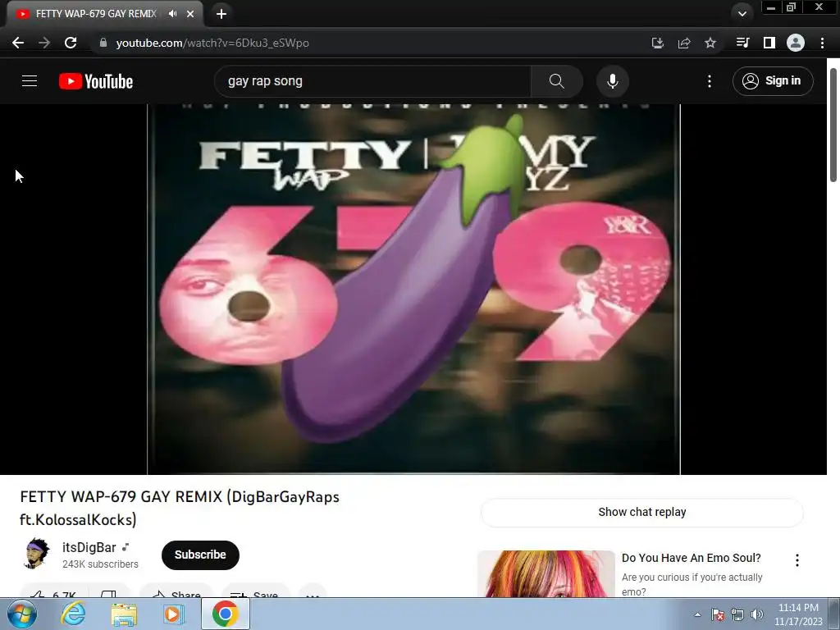840x630 pixels.
Task: Launch Internet Explorer from taskbar
Action: 73,614
